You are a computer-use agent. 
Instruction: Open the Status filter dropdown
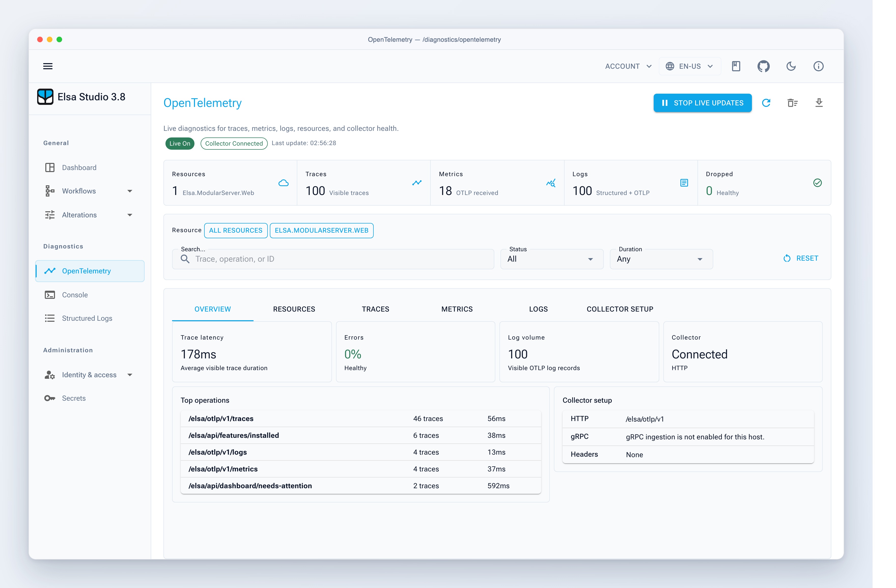click(552, 259)
